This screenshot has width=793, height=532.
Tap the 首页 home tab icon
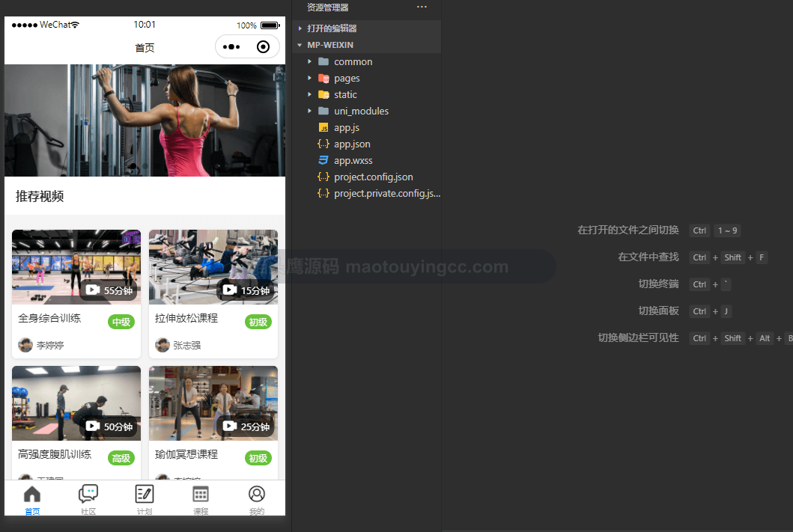(x=32, y=494)
